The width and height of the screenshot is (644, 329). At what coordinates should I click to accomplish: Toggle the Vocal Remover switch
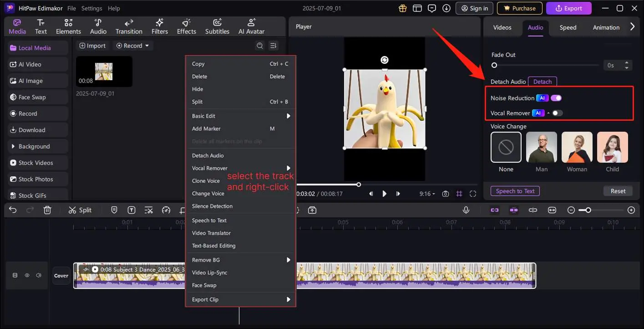558,113
